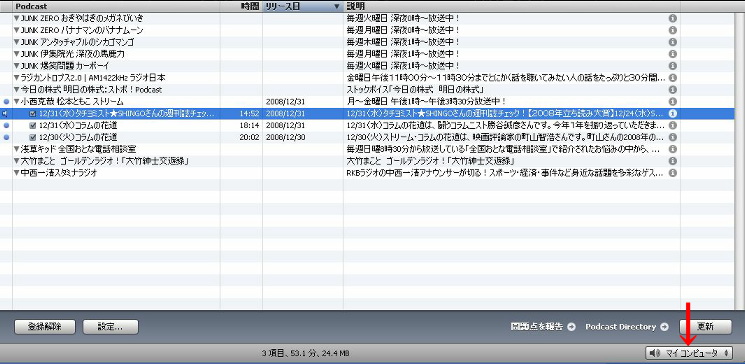
Task: Open info for 12/30(火)コラムの花道 episode
Action: click(x=672, y=138)
